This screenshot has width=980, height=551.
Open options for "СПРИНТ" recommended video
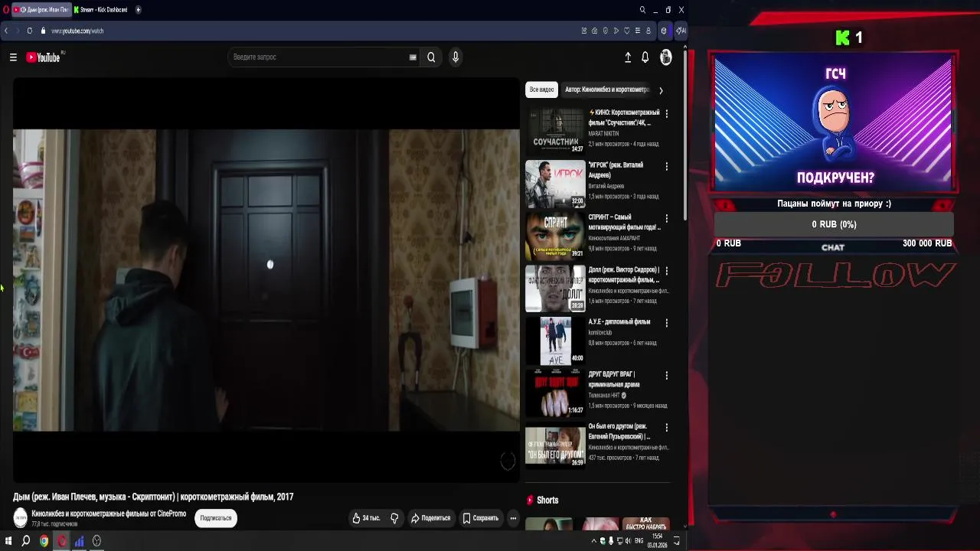click(666, 218)
